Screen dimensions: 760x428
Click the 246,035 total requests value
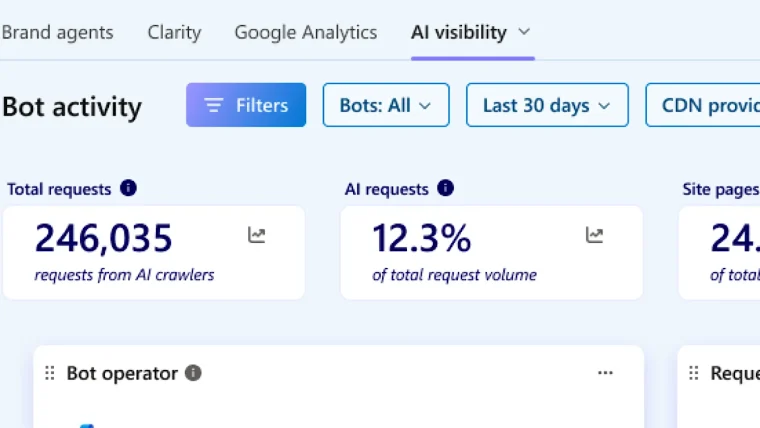tap(103, 238)
